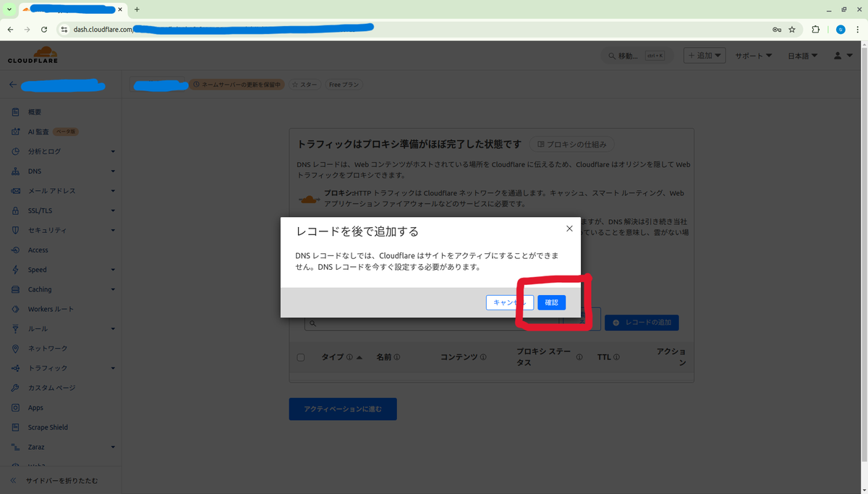
Task: Click the キャンセル button in the dialog
Action: pyautogui.click(x=510, y=303)
